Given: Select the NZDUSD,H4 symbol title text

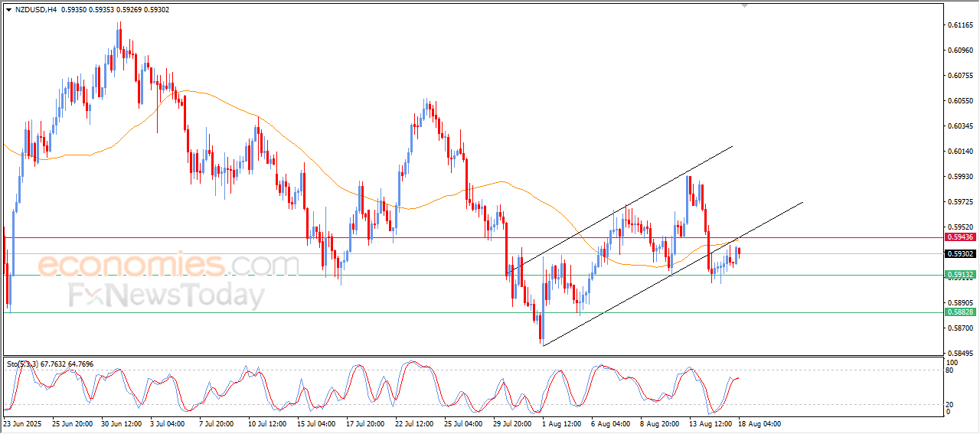Looking at the screenshot, I should pyautogui.click(x=35, y=10).
